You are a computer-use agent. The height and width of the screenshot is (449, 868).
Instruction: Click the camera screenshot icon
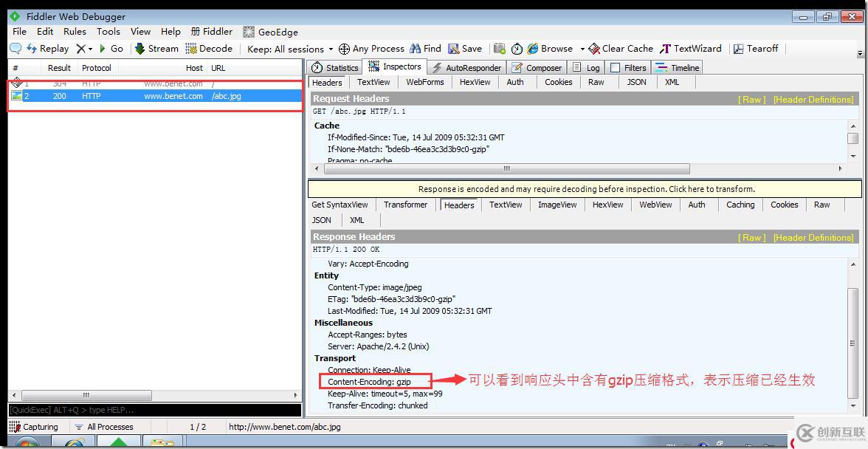499,49
